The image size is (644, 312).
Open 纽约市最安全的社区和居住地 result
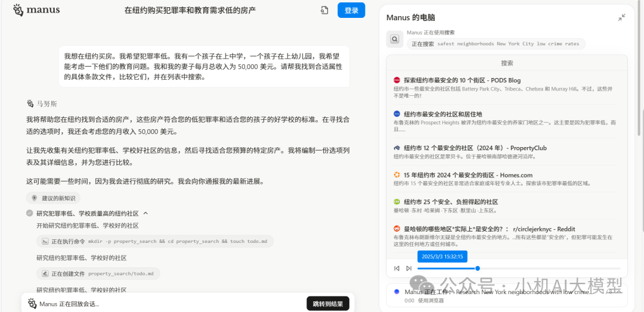coord(442,114)
